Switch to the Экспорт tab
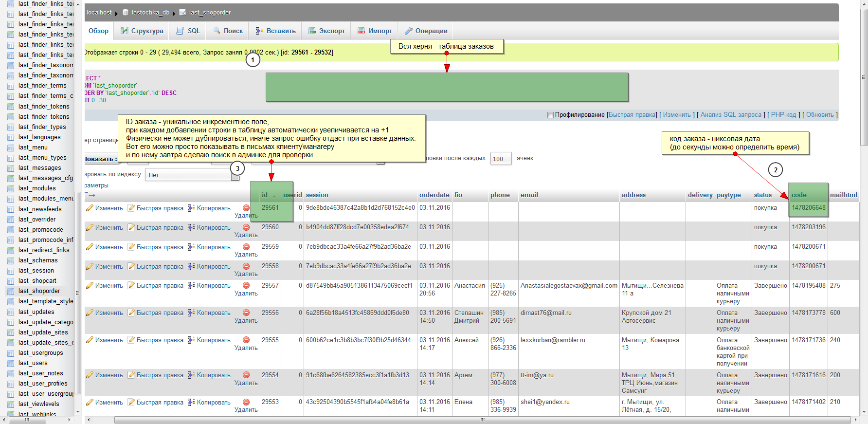 [326, 31]
